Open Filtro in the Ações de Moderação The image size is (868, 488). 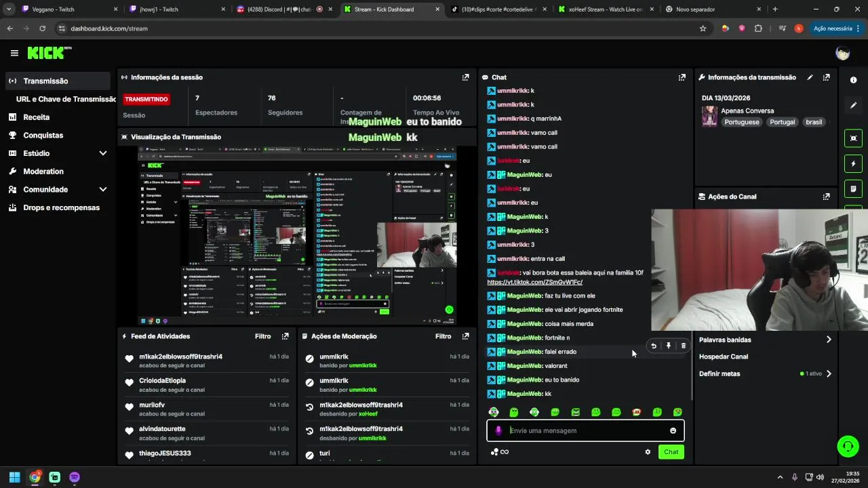click(443, 336)
